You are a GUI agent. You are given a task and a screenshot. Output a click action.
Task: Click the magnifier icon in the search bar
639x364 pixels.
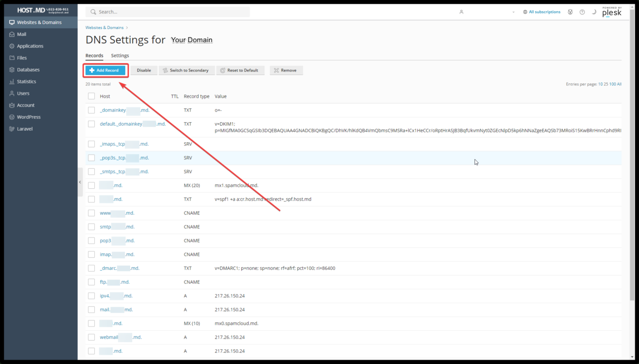pos(93,12)
